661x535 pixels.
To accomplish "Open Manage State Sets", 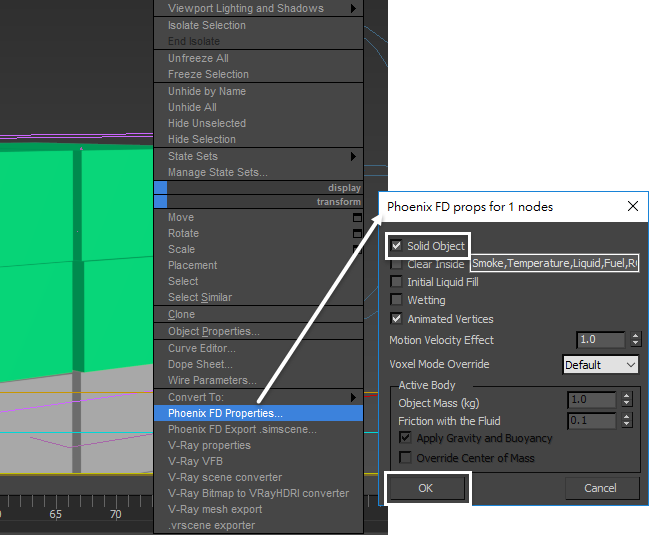I will point(258,172).
